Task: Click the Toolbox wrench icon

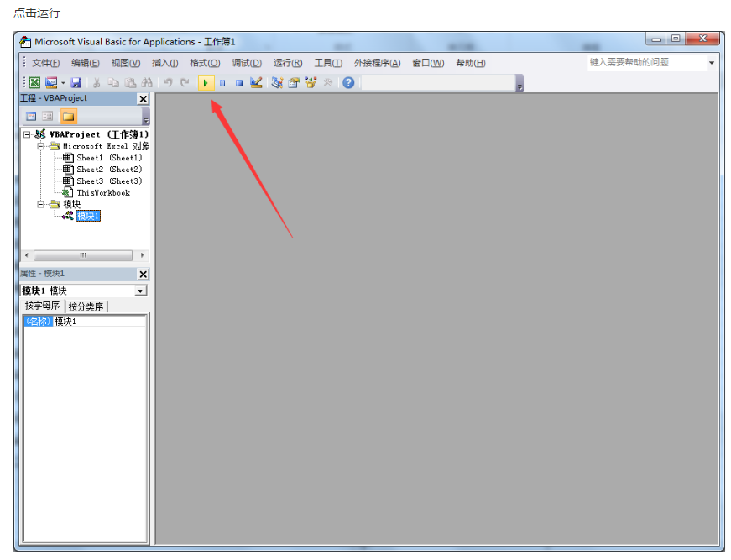Action: click(x=328, y=83)
